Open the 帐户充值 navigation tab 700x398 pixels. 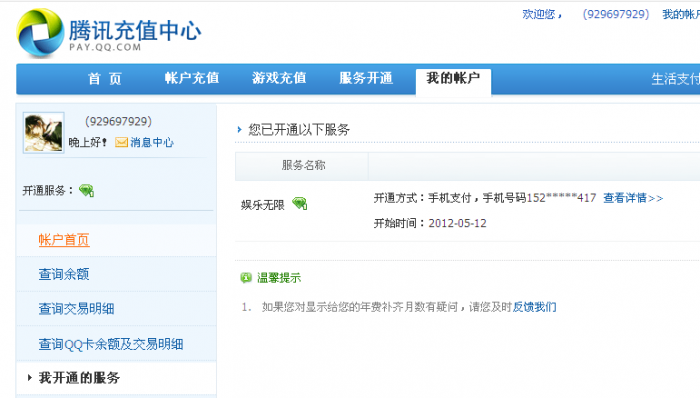(192, 78)
